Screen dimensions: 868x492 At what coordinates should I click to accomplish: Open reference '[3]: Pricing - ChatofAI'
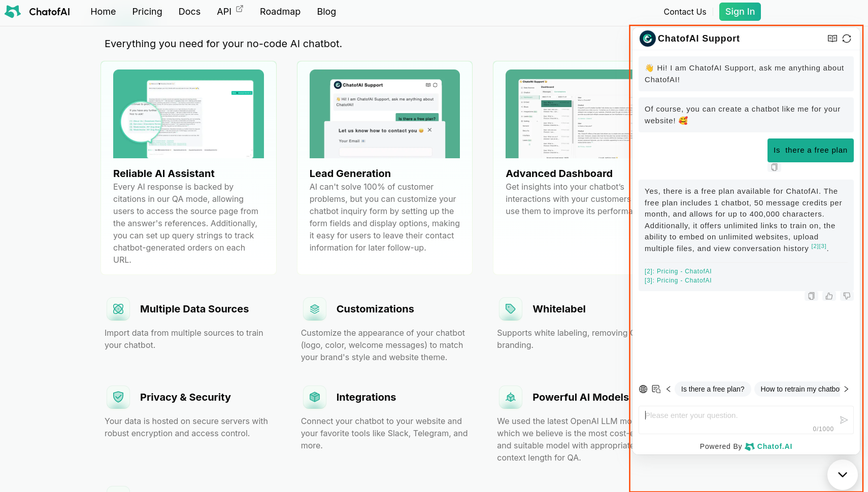[x=678, y=280]
